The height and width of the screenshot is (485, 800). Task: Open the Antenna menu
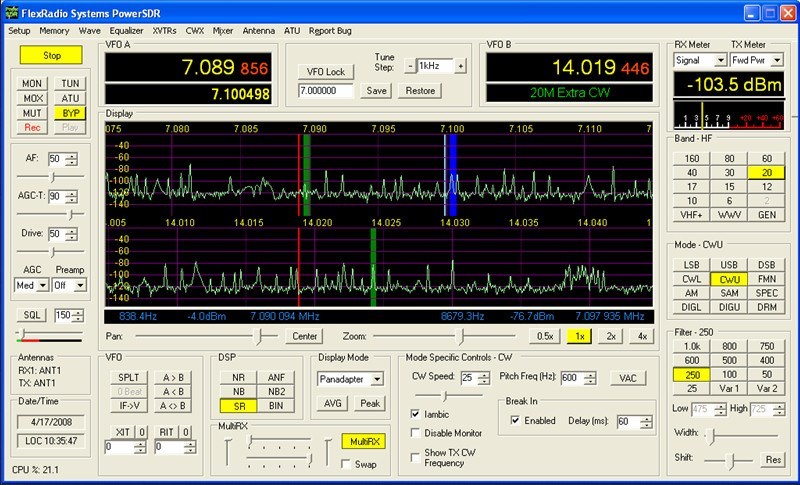pyautogui.click(x=259, y=31)
